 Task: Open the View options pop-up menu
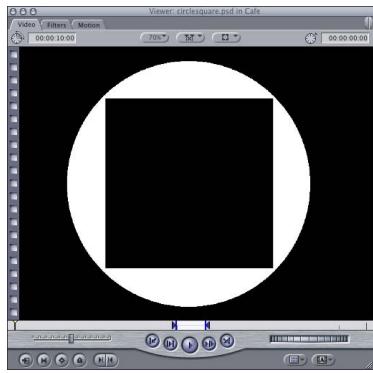click(x=226, y=38)
